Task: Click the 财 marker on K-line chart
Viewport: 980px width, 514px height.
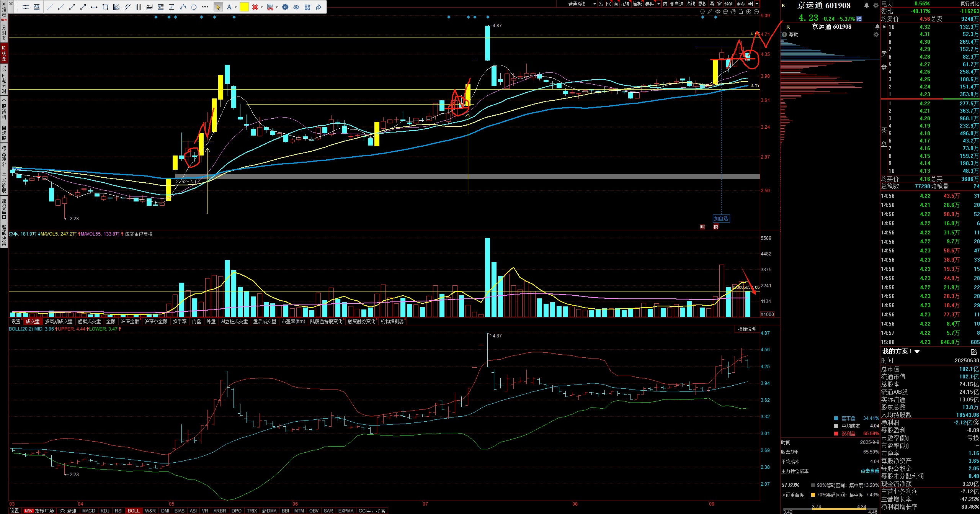Action: click(x=702, y=227)
